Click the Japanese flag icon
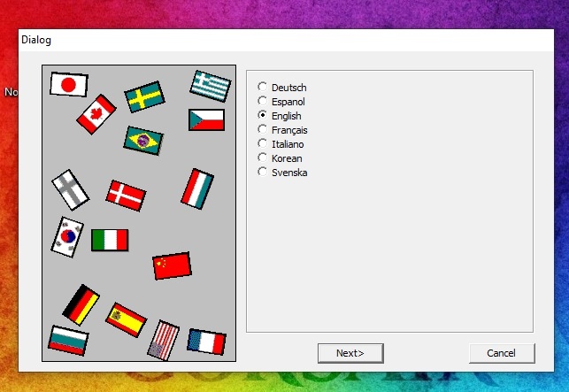The height and width of the screenshot is (392, 569). coord(68,85)
